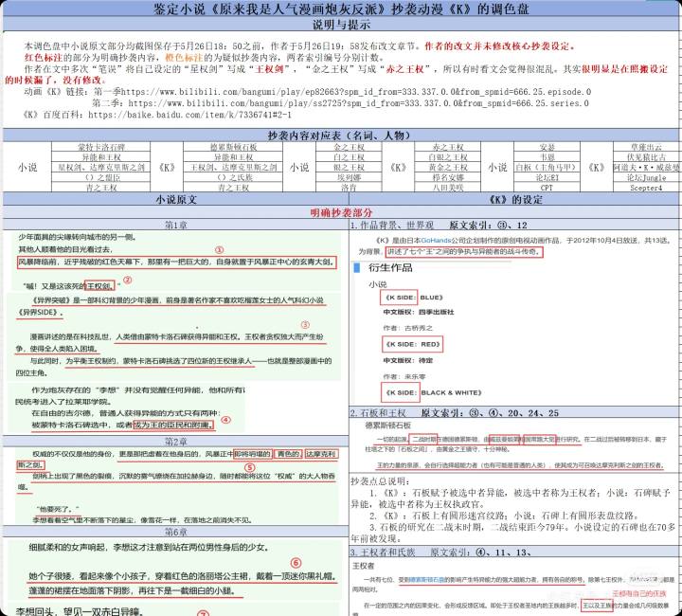
Task: Click the 白银之王权 table cell
Action: coord(447,157)
